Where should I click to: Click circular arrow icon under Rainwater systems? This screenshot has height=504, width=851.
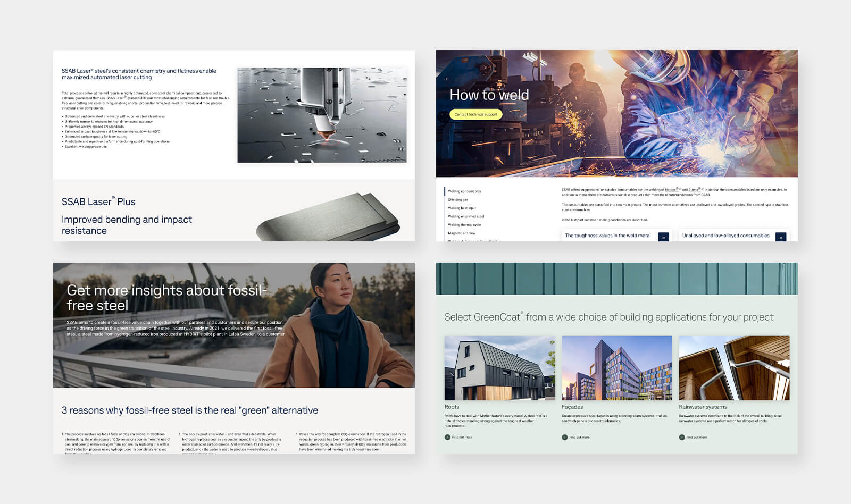[681, 438]
